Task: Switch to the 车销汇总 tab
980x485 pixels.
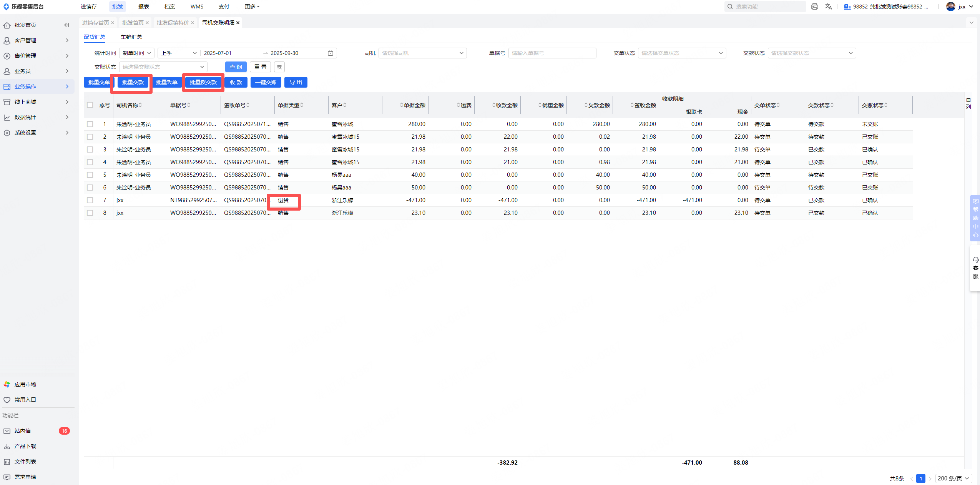Action: pyautogui.click(x=131, y=37)
